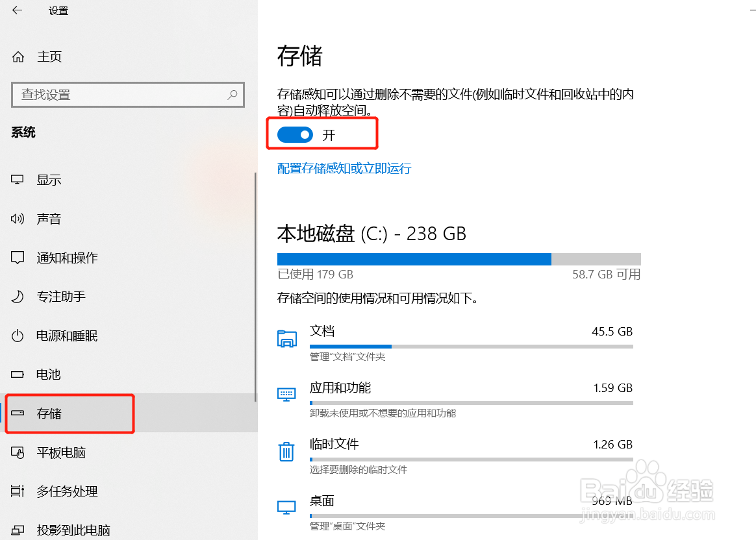756x540 pixels.
Task: Open 配置存储感知或立即运行 link
Action: click(344, 168)
